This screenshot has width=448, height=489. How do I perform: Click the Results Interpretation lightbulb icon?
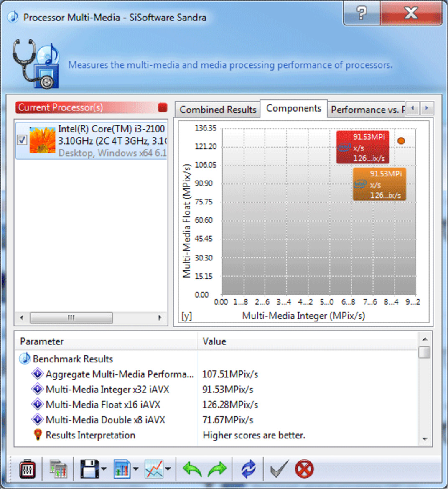click(38, 435)
